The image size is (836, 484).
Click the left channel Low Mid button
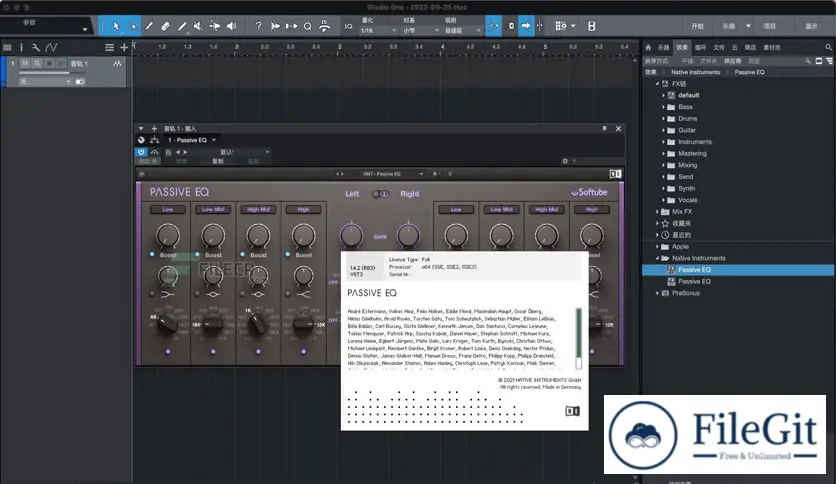click(213, 209)
